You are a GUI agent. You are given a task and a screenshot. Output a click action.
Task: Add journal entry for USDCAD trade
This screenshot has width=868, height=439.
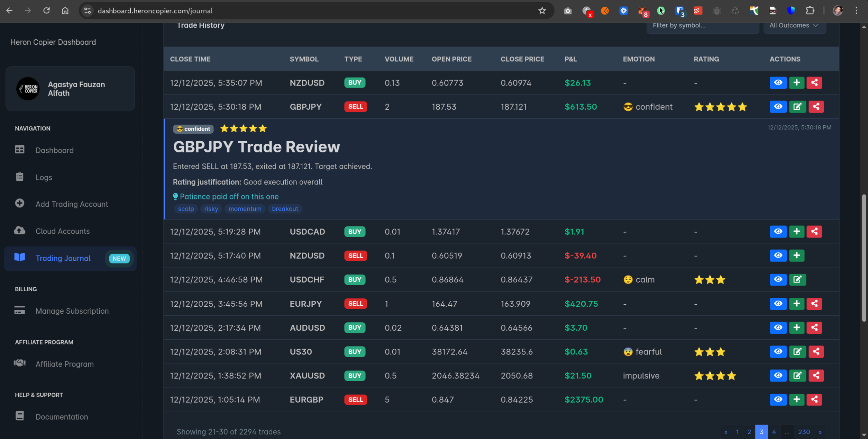796,232
